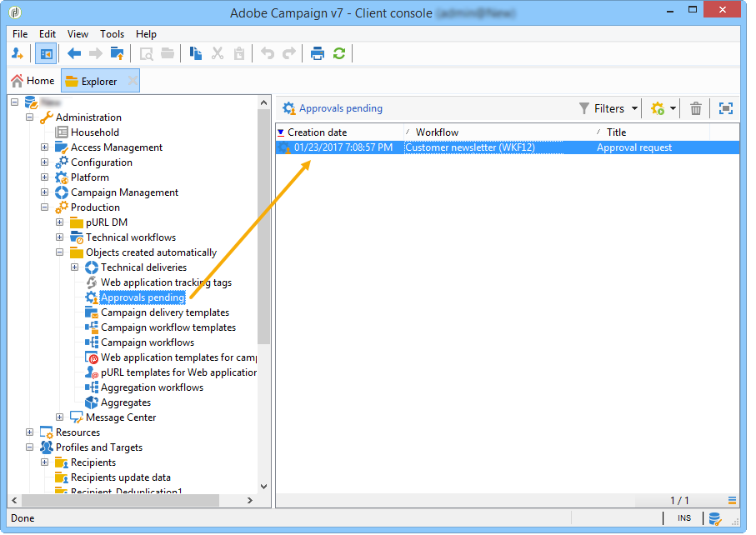
Task: Click tree vertical scrollbar down arrow
Action: pyautogui.click(x=263, y=487)
